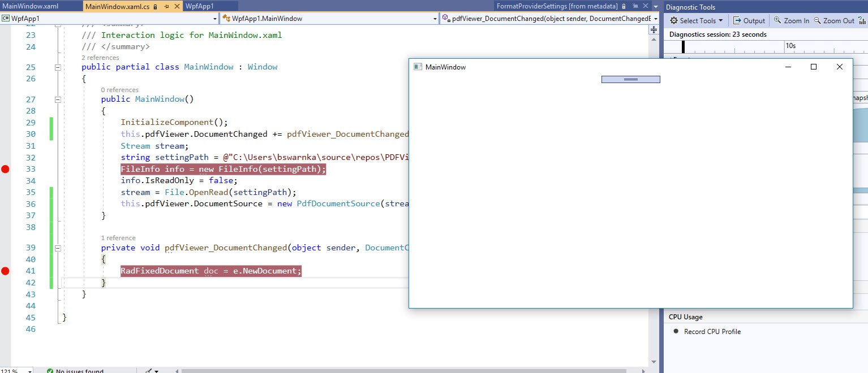Click the editor split window handle
Viewport: 868px width, 373px height.
[x=654, y=29]
